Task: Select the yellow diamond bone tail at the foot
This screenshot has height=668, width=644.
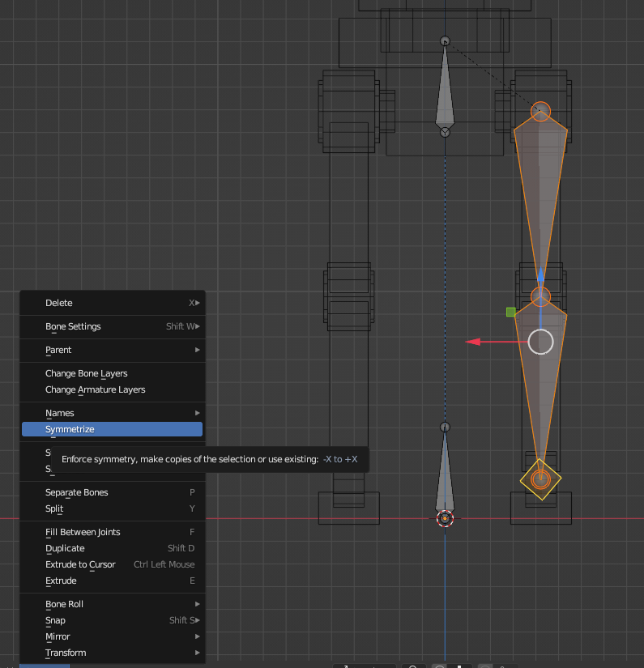Action: (540, 479)
